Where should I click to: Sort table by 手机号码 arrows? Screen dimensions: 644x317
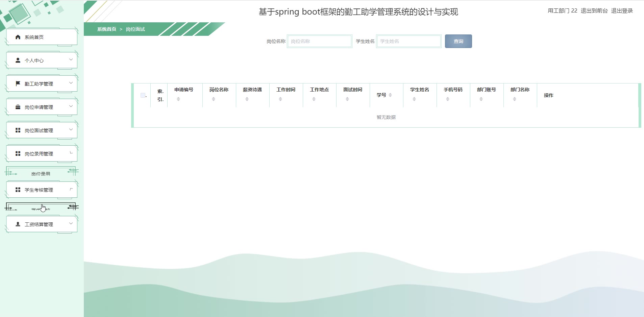point(448,99)
